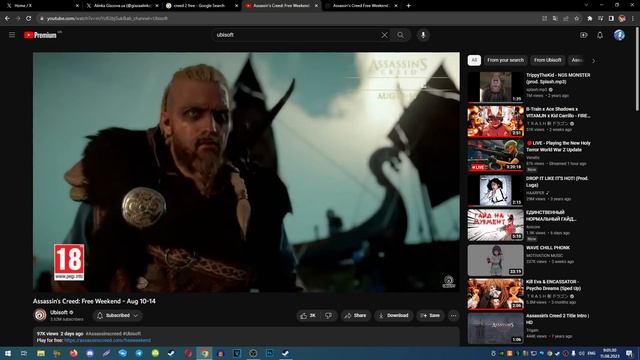Open the YouTube hamburger guide menu

pyautogui.click(x=12, y=35)
